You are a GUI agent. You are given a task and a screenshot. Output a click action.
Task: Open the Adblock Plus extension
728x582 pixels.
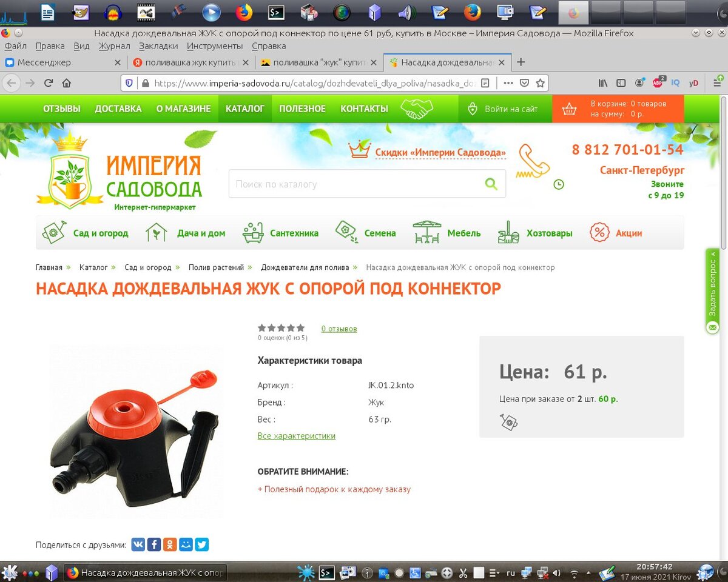[x=658, y=82]
